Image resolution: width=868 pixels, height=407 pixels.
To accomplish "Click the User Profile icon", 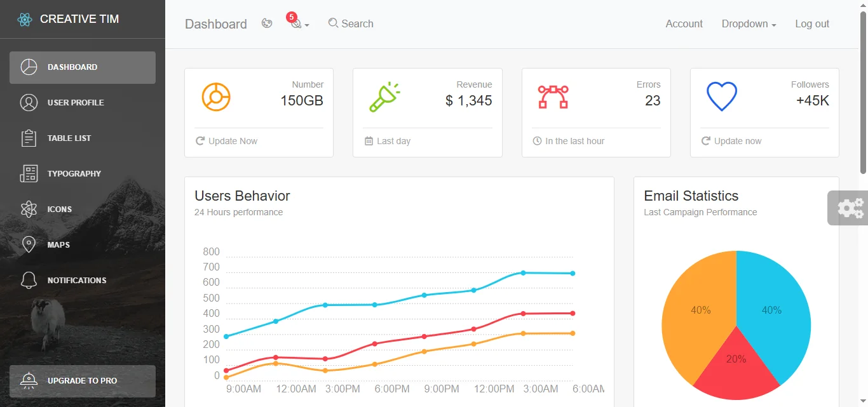I will pyautogui.click(x=29, y=102).
